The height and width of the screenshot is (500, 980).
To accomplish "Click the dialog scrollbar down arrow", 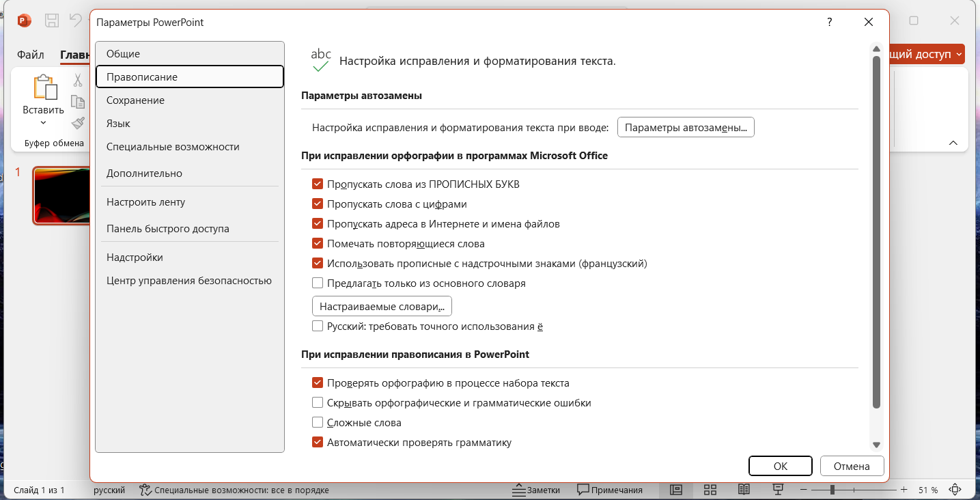I will tap(876, 445).
